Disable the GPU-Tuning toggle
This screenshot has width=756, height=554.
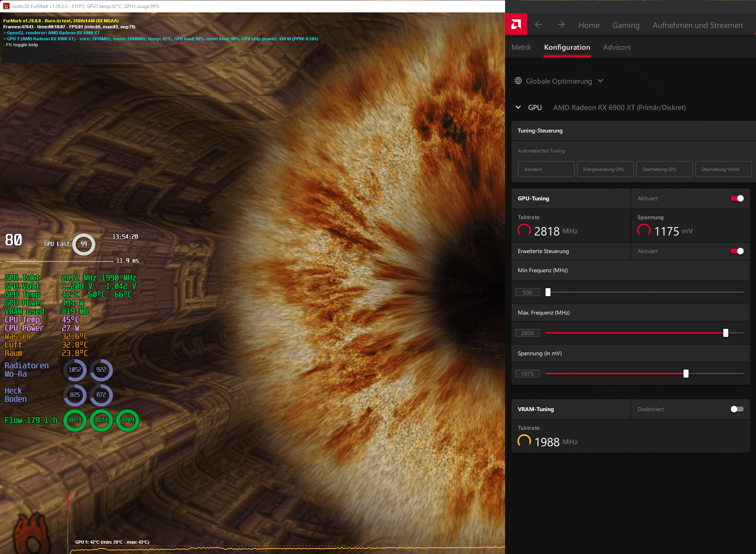click(737, 198)
